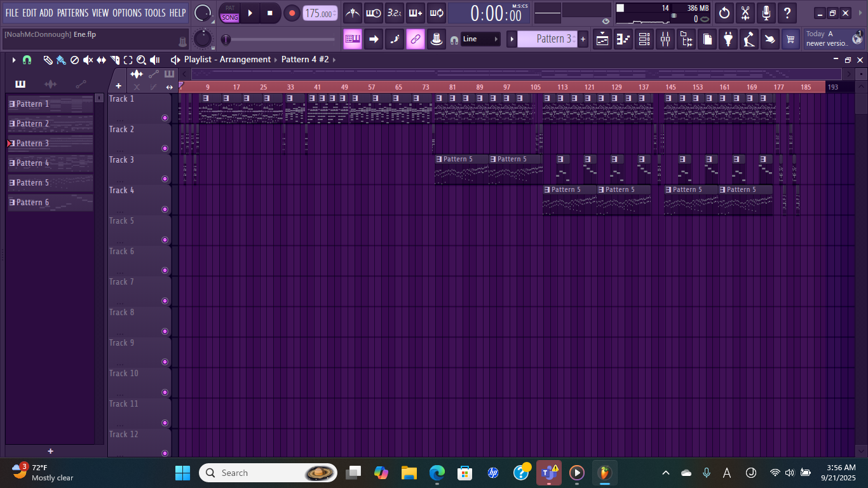
Task: Open audio editor scissors icon
Action: (745, 13)
